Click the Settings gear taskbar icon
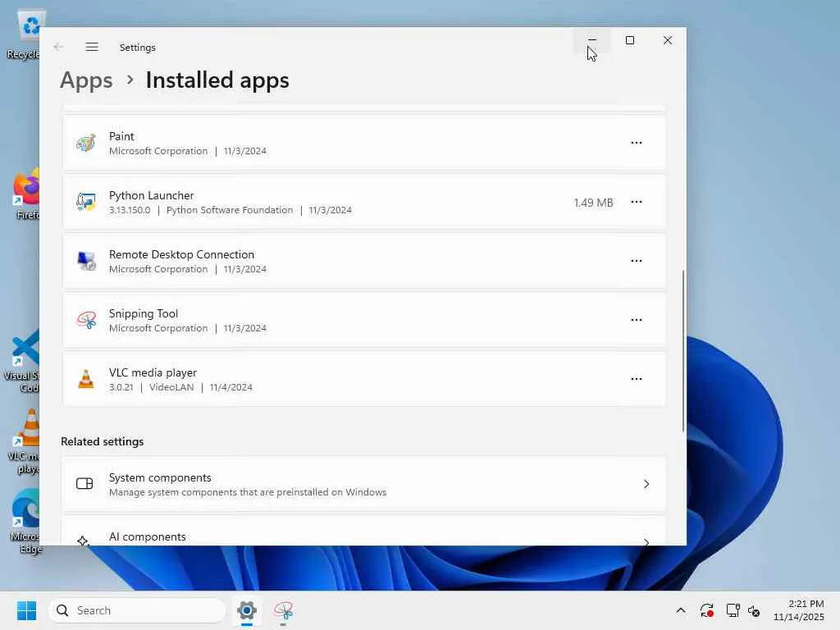The image size is (840, 630). [247, 610]
